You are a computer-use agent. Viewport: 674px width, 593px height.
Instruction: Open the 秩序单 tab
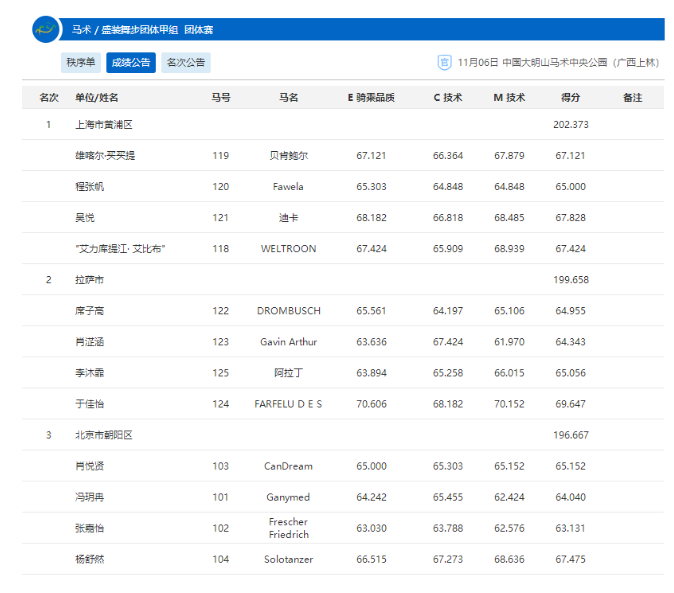[x=81, y=63]
